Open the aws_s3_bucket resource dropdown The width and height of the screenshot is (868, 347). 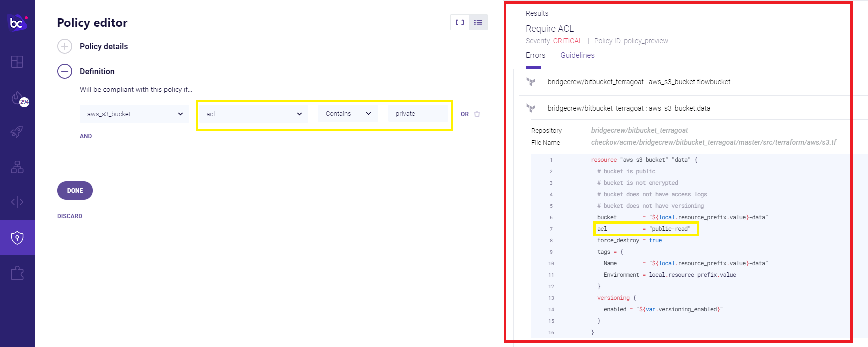click(134, 114)
